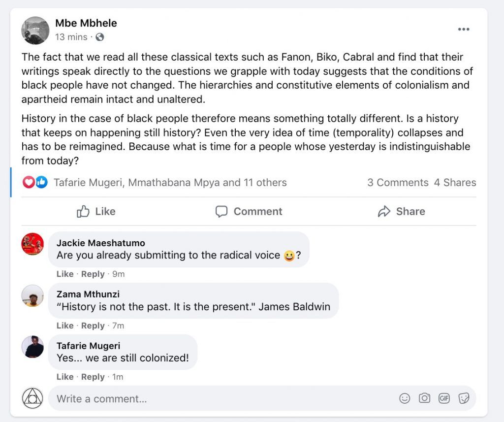Click the sticker icon in comment box
This screenshot has width=504, height=422.
coord(463,398)
